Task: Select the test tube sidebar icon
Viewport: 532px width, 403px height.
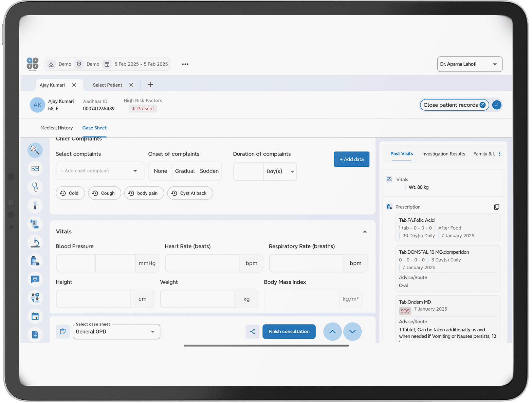Action: (x=35, y=205)
